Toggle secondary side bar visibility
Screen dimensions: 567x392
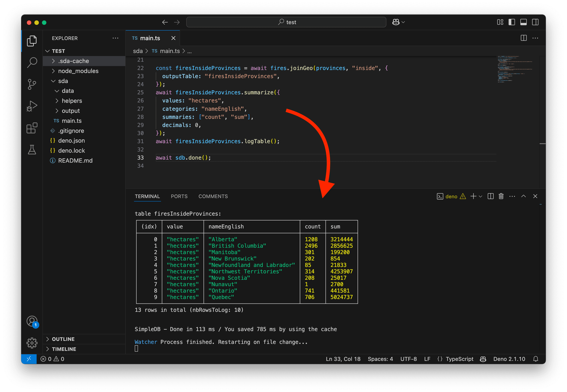click(x=535, y=22)
